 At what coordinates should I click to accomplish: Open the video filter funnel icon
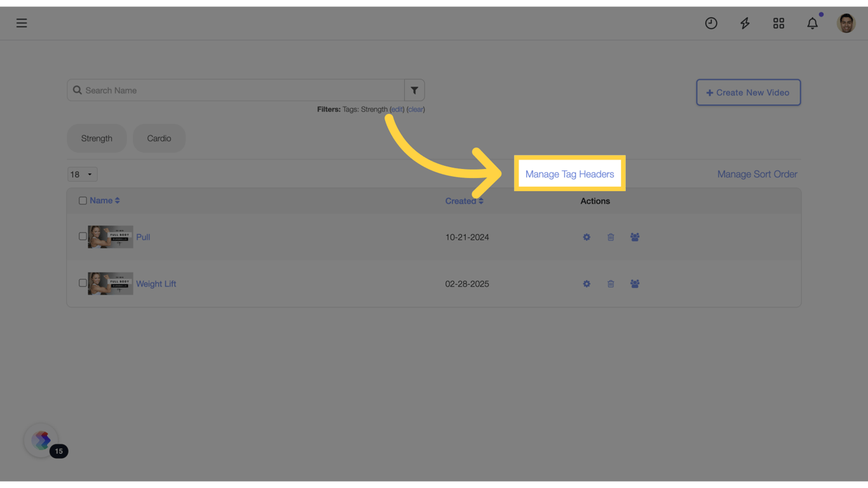coord(414,90)
